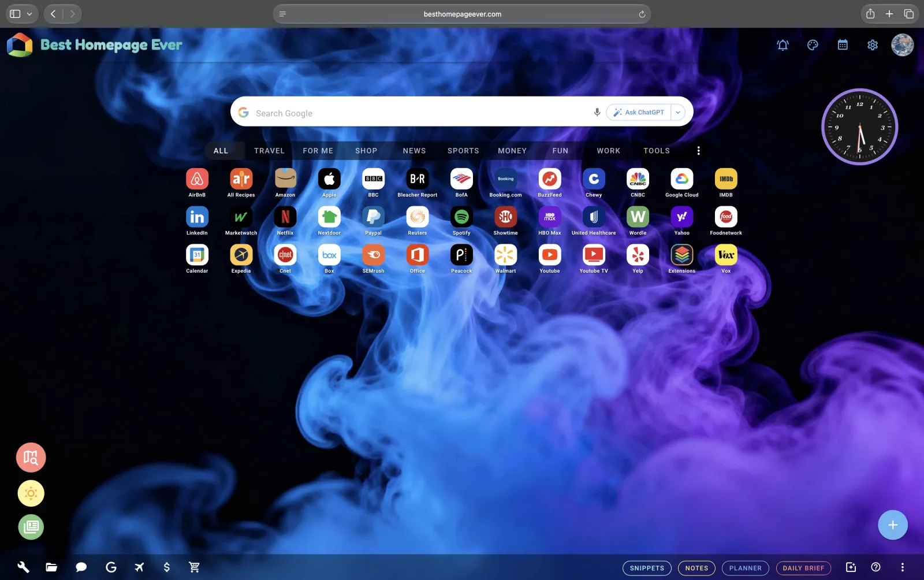924x580 pixels.
Task: Open the theme palette icon
Action: tap(813, 45)
